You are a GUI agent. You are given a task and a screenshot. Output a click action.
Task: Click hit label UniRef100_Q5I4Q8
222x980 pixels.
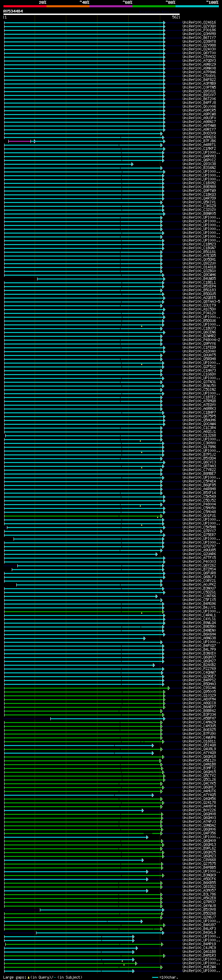[x=199, y=745]
